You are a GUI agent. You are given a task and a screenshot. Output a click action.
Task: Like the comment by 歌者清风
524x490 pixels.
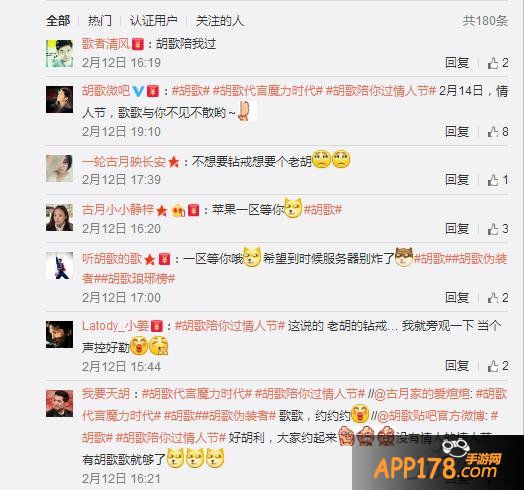point(498,63)
